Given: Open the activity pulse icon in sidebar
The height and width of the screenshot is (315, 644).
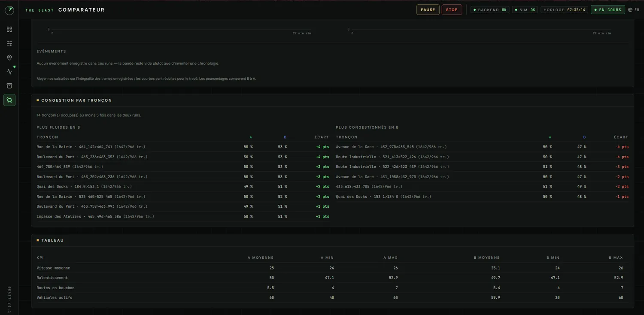Looking at the screenshot, I should (9, 72).
